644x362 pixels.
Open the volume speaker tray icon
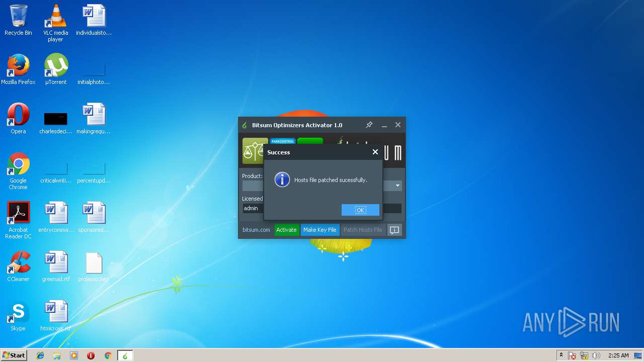click(x=596, y=355)
